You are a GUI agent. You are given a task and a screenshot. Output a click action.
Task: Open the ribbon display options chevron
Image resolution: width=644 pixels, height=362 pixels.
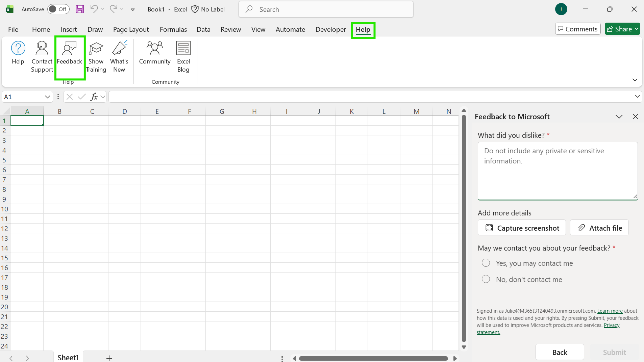pos(635,80)
